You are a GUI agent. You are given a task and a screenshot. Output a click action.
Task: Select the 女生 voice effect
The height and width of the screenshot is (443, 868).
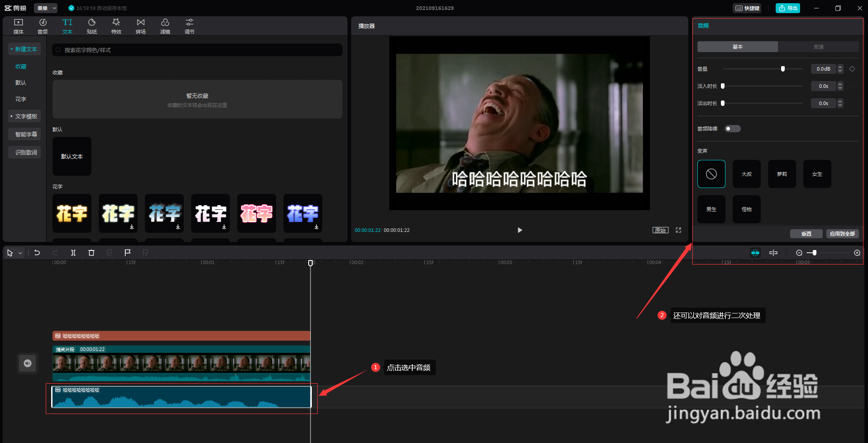pos(817,174)
